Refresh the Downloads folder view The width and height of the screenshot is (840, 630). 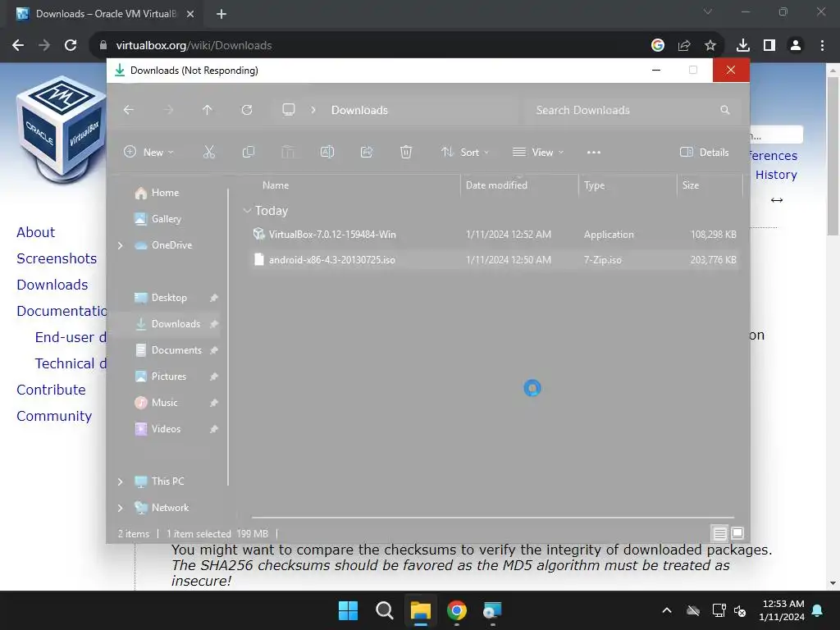(247, 110)
